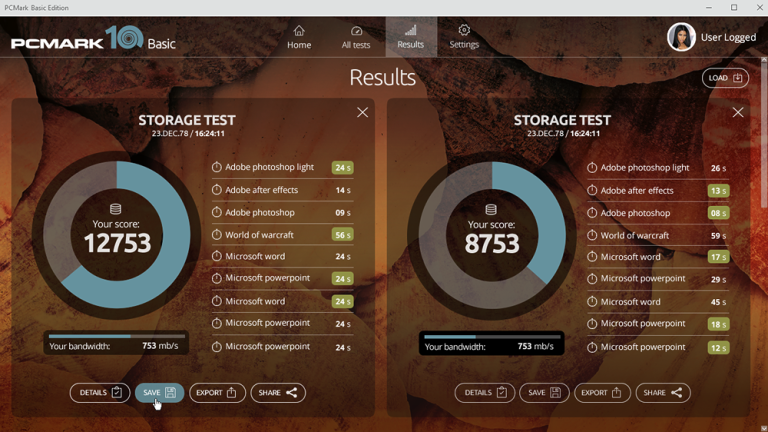Click the left card's 753 mb/s bandwidth value
The image size is (768, 432).
click(160, 346)
